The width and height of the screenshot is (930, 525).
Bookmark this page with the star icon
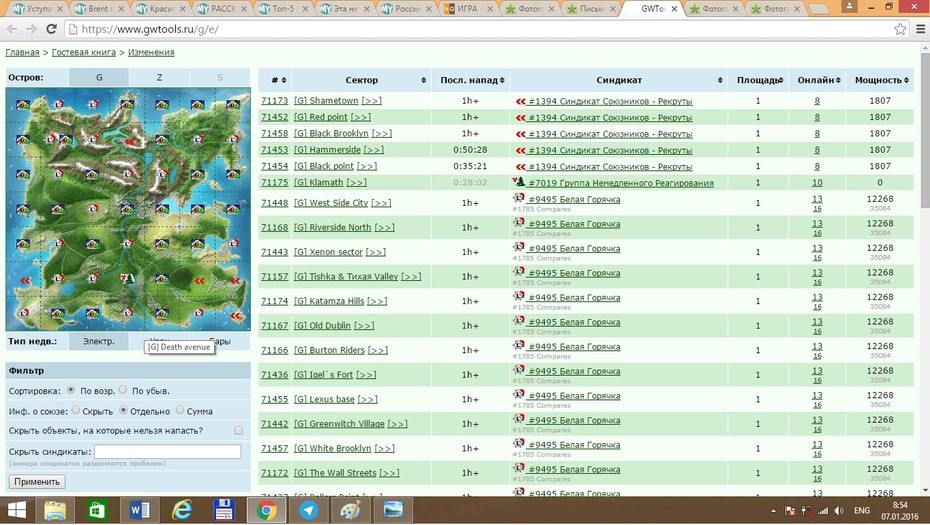pos(900,28)
